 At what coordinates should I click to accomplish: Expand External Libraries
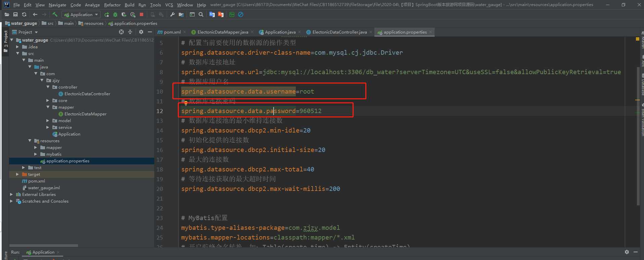click(12, 194)
